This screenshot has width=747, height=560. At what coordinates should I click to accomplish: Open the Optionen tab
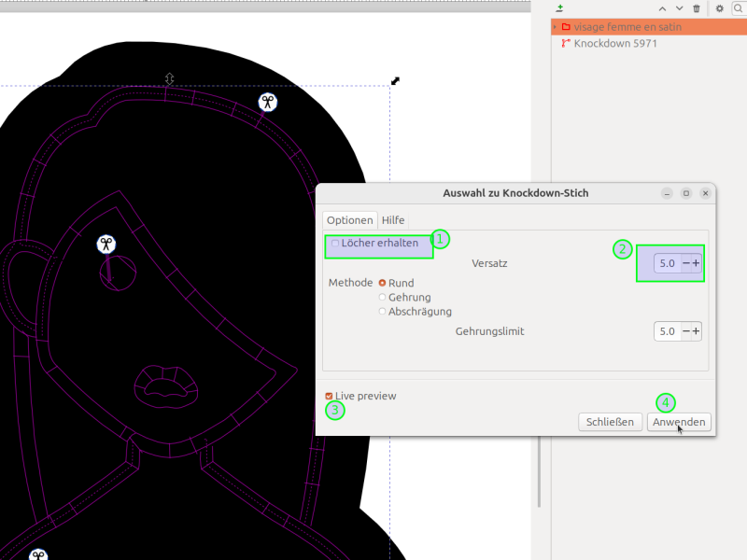350,220
